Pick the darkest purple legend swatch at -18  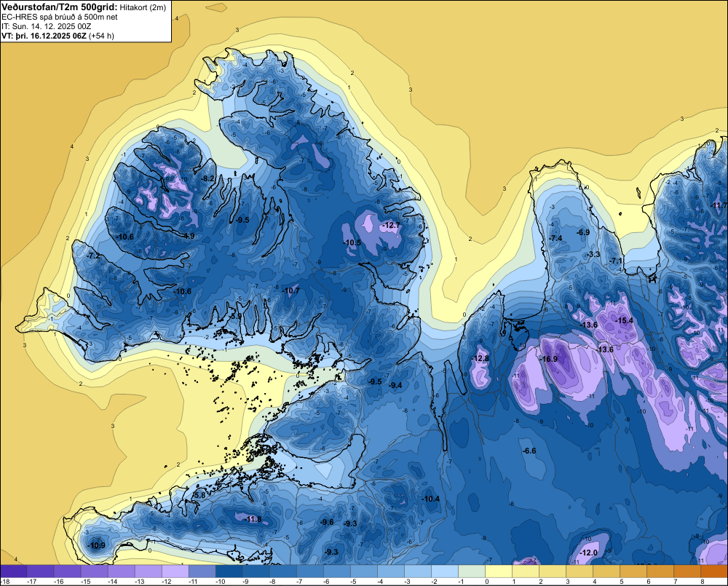14,571
